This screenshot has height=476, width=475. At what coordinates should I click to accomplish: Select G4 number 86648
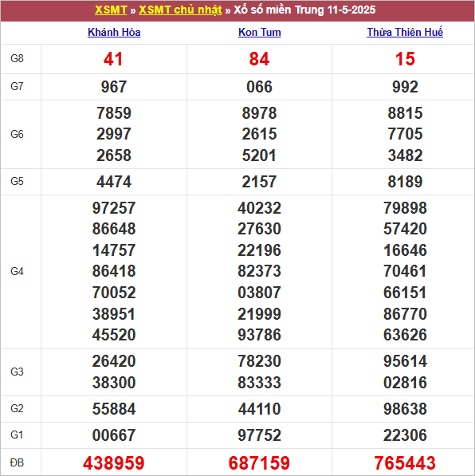pos(114,229)
